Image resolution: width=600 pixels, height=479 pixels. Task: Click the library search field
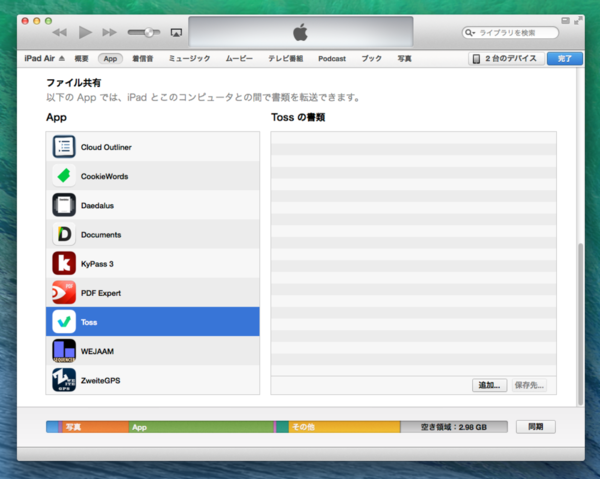(x=510, y=33)
